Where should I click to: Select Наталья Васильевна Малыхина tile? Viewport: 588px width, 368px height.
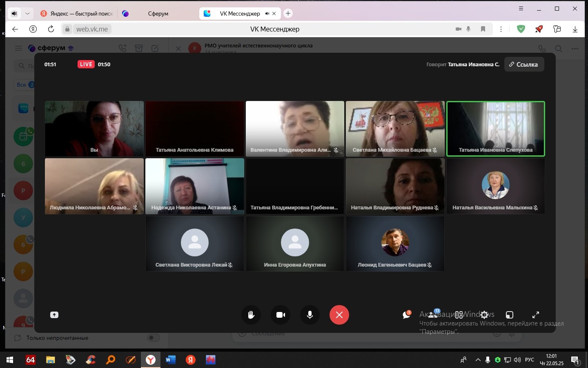(496, 186)
